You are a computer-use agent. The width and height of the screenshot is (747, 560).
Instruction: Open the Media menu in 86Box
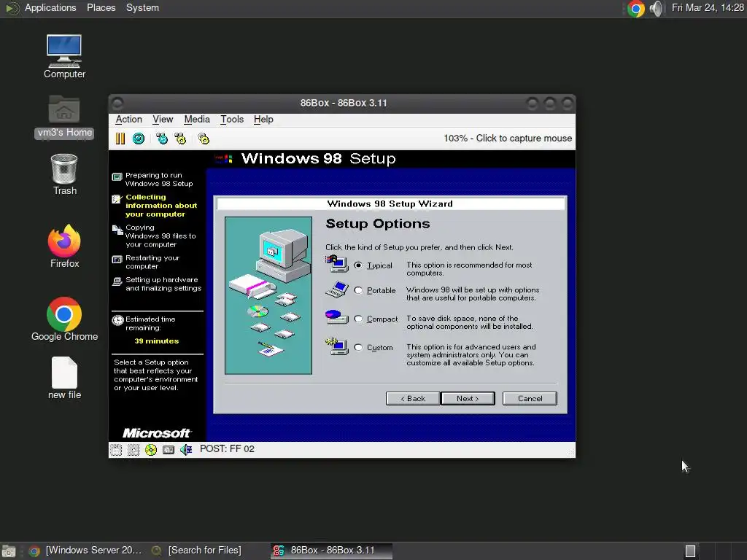click(x=197, y=120)
